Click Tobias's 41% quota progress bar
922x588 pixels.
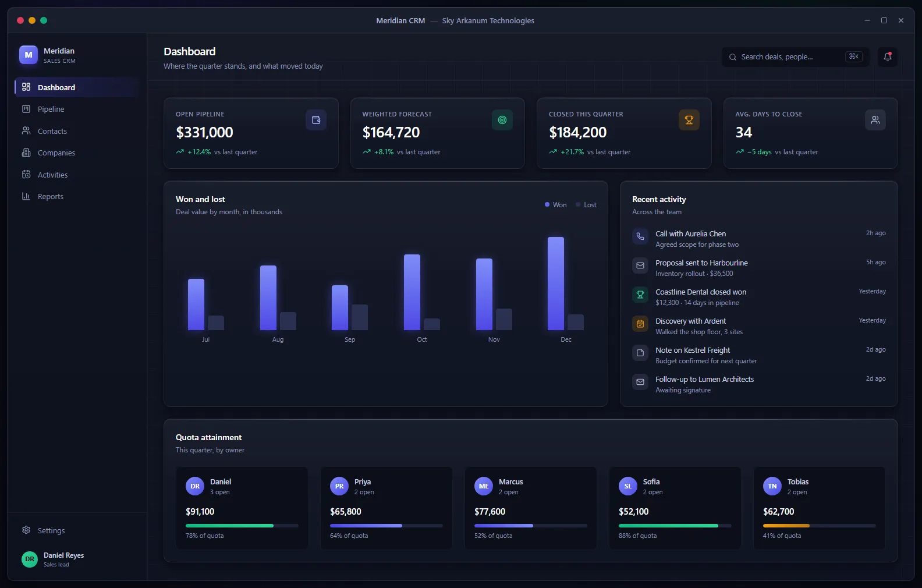click(x=820, y=526)
